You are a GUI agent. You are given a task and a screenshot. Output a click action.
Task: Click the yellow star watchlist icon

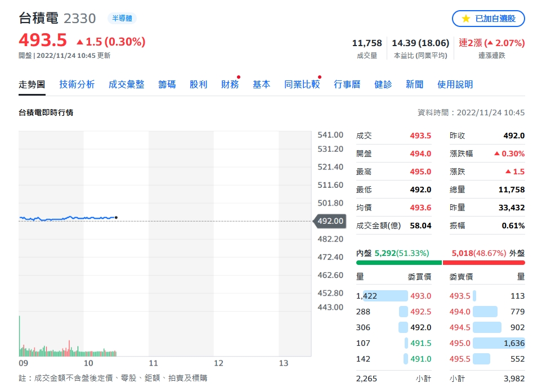click(465, 19)
